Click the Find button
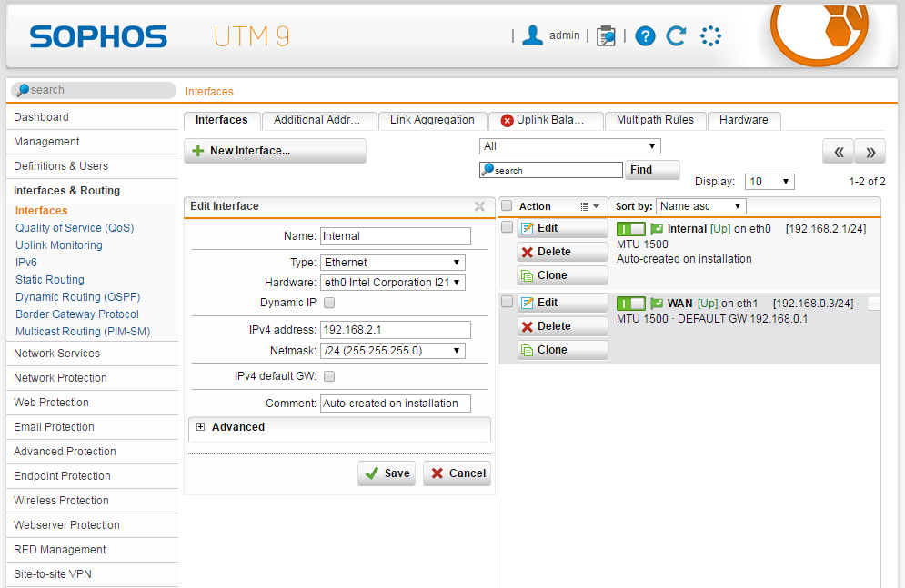 (x=651, y=170)
